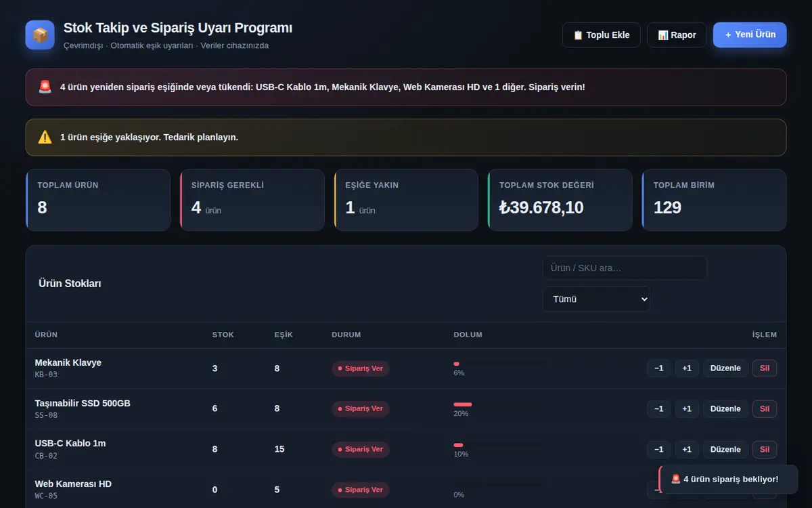Select the Toplam Birim stat card

[715, 200]
